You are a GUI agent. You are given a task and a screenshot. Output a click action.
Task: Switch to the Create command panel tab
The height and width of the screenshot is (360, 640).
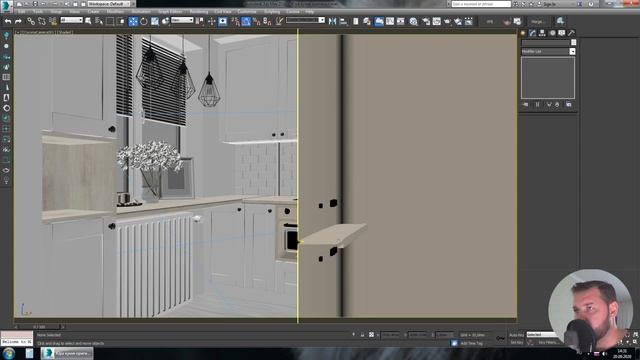coord(523,33)
